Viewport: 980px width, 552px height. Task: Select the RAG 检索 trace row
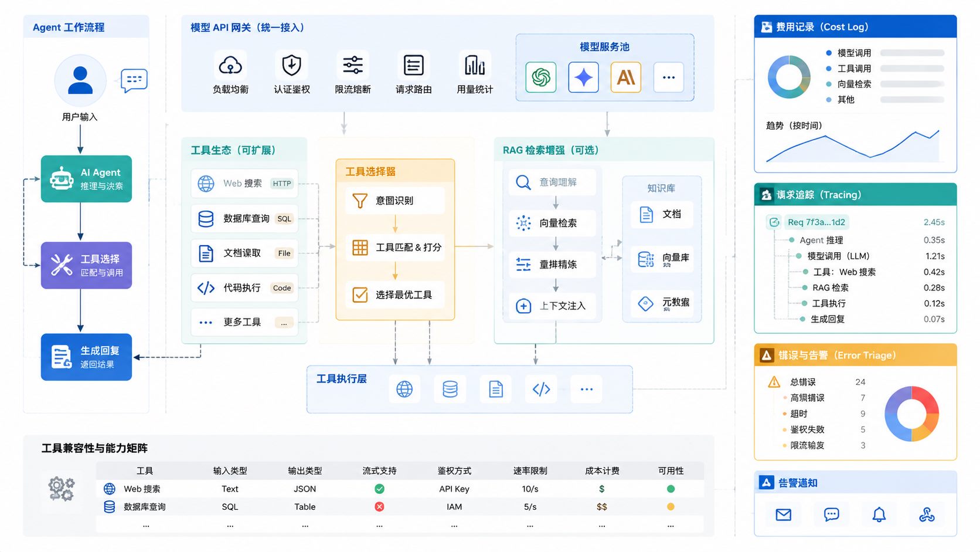[x=873, y=288]
